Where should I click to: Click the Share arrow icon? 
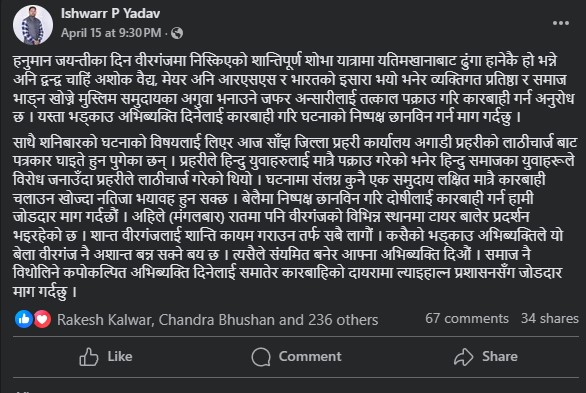tap(463, 357)
